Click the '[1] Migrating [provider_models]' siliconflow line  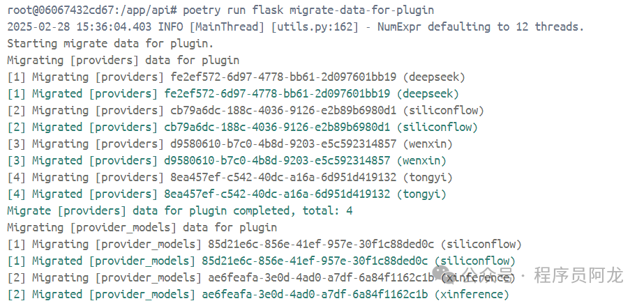click(x=264, y=244)
